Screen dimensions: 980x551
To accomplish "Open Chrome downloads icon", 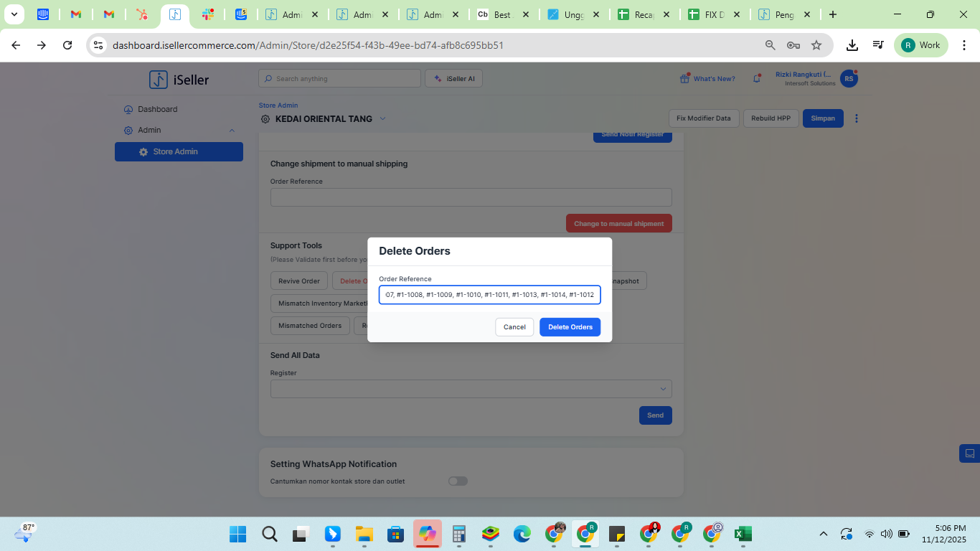I will tap(852, 45).
